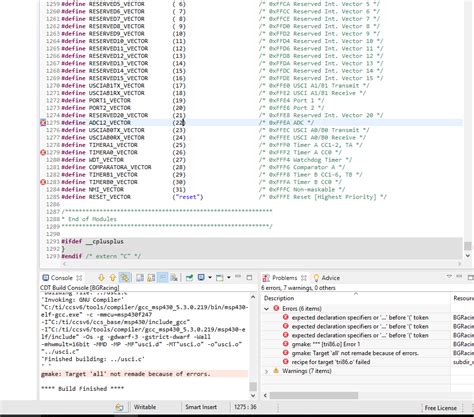
Task: Click the error marker on TIMERB0_VECTOR line
Action: (43, 182)
